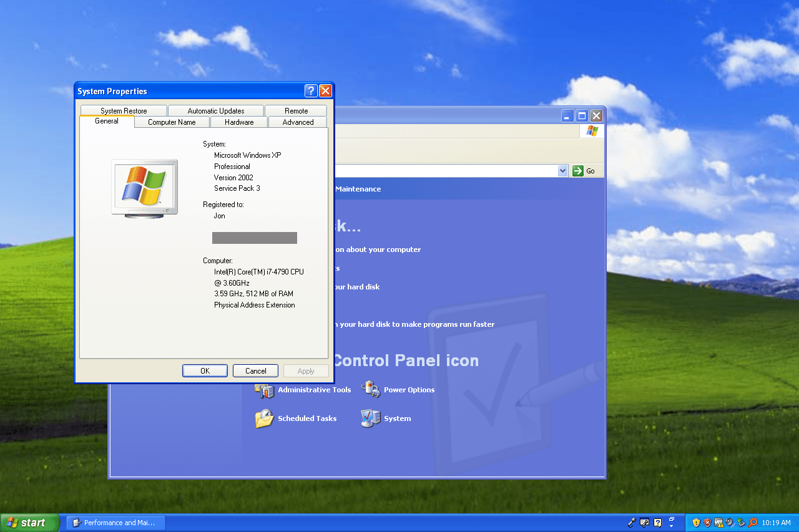Viewport: 799px width, 532px height.
Task: Open the Administrative Tools icon
Action: (x=265, y=390)
